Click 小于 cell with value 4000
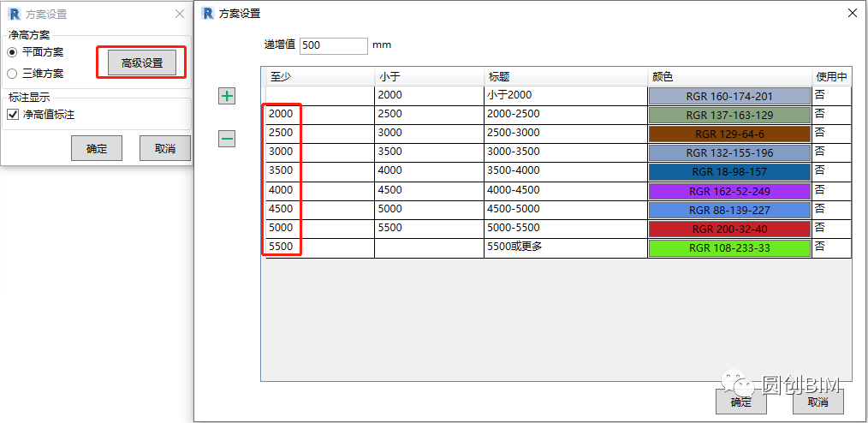The width and height of the screenshot is (868, 423). point(429,171)
